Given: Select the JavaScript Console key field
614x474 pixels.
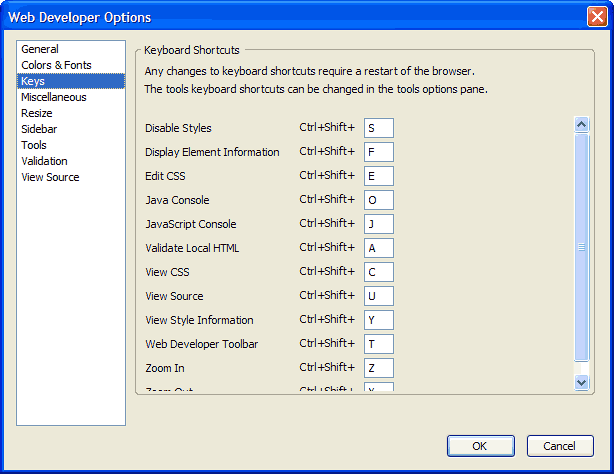Looking at the screenshot, I should 379,224.
